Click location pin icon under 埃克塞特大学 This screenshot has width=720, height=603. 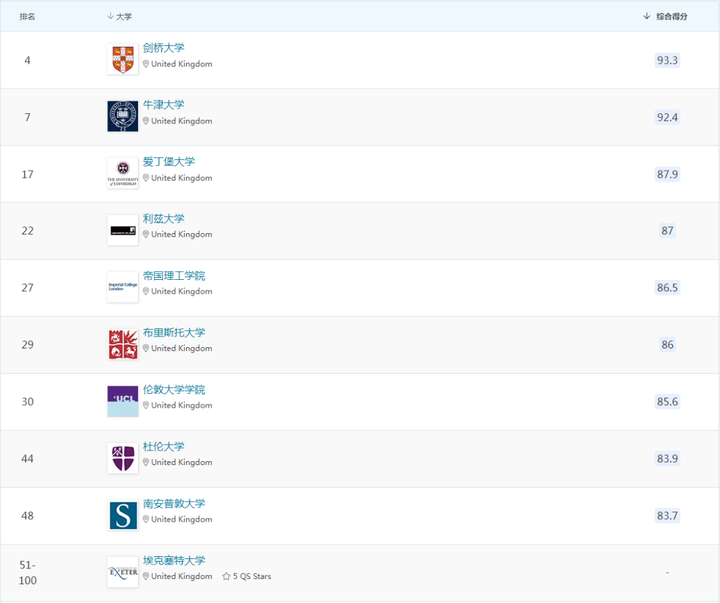click(146, 576)
